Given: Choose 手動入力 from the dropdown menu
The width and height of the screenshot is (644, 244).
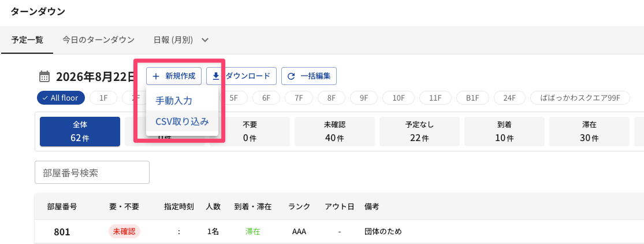Looking at the screenshot, I should (x=174, y=101).
